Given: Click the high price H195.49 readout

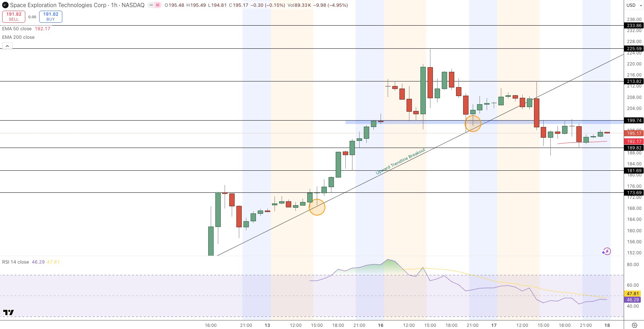Looking at the screenshot, I should 196,5.
